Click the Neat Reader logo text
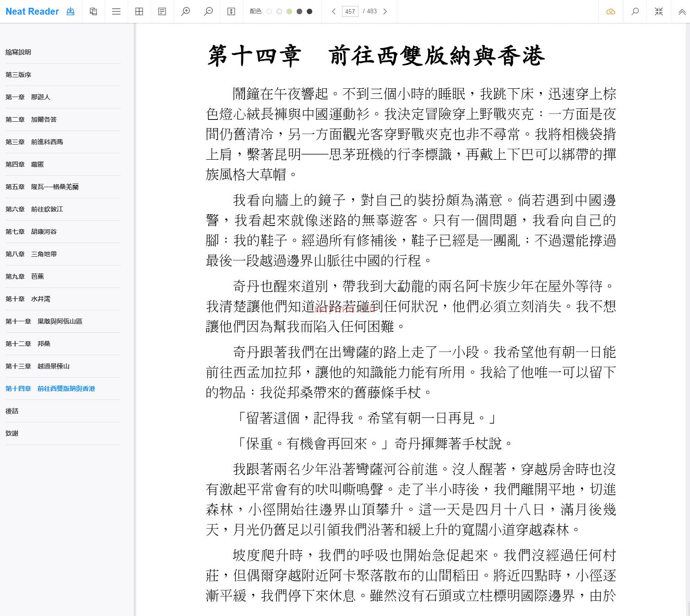690x616 pixels. click(32, 11)
